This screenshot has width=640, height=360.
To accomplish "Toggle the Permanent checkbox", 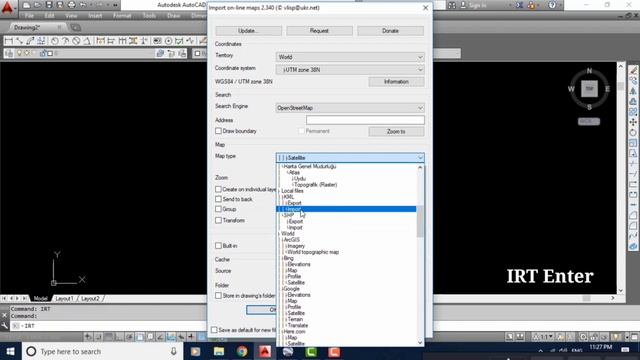I will coord(301,131).
